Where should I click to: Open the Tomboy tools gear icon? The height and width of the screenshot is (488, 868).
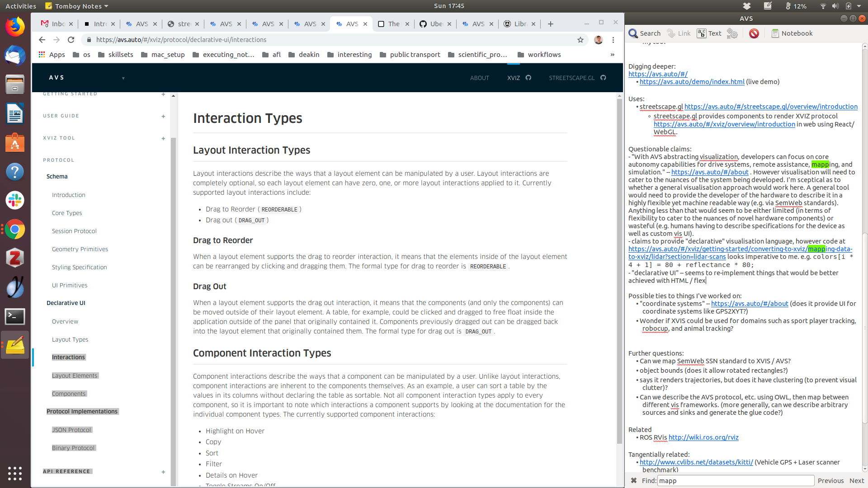(732, 33)
